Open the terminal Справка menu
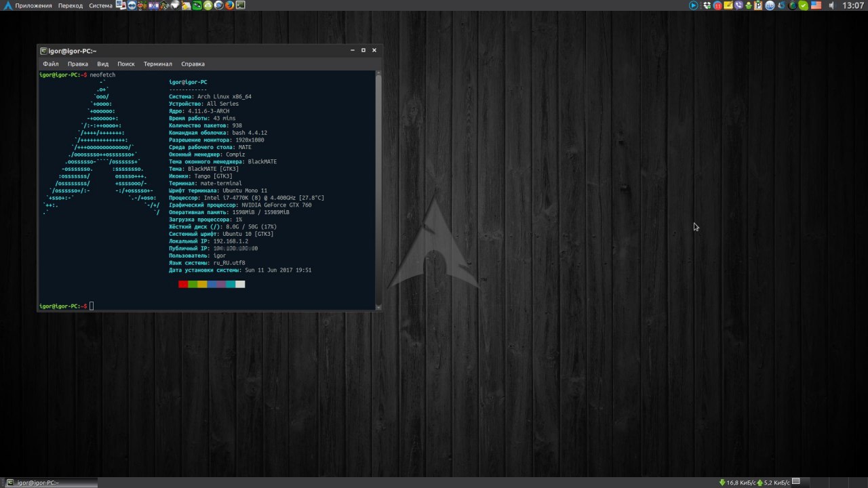The width and height of the screenshot is (868, 488). pos(193,64)
